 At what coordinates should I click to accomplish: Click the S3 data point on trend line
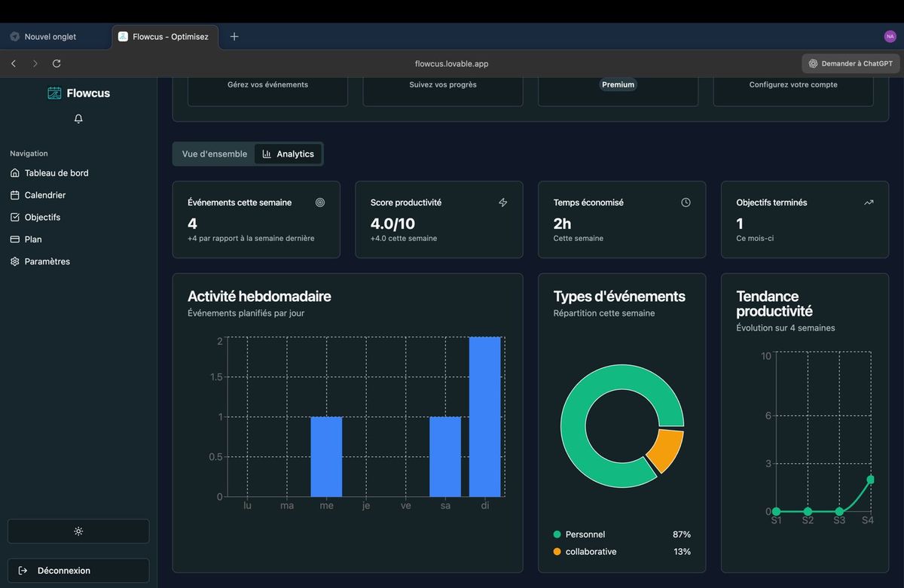click(839, 511)
